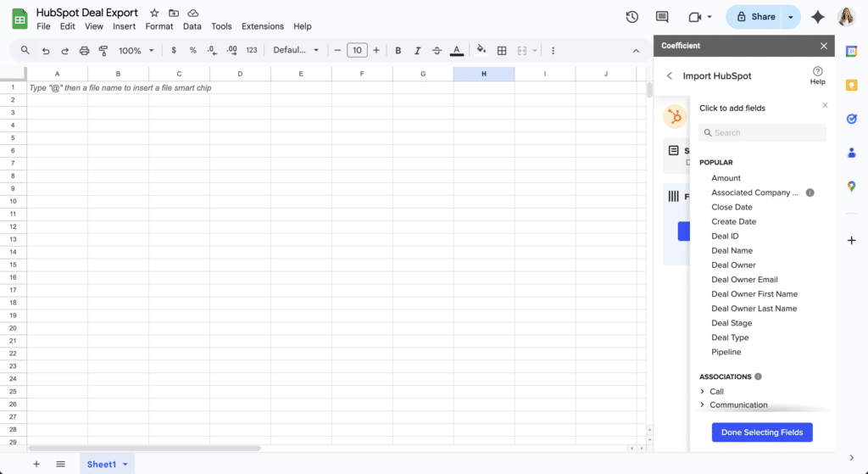868x474 pixels.
Task: Open the fill color picker
Action: click(x=481, y=51)
